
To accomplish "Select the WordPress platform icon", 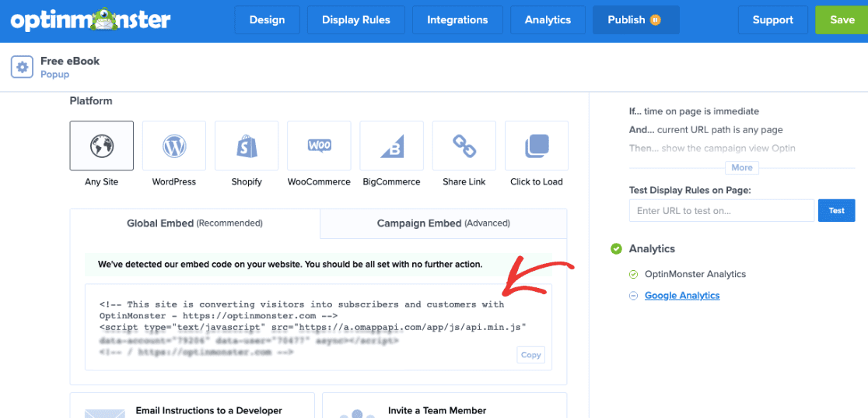I will click(173, 146).
